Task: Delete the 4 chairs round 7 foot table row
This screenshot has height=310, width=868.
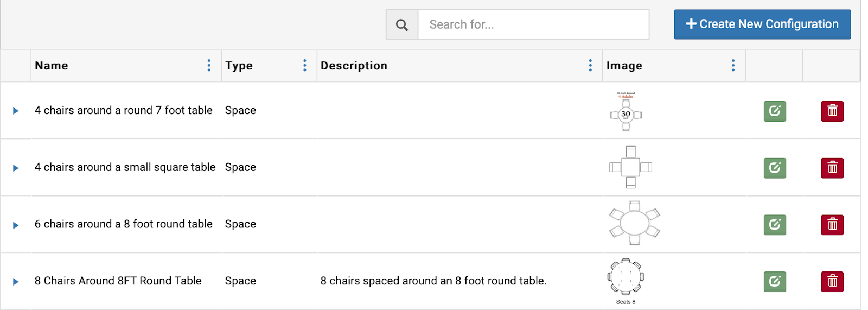Action: (x=832, y=111)
